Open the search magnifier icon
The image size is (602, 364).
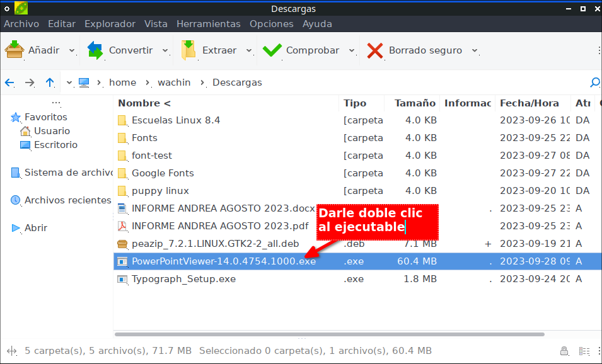coord(594,82)
